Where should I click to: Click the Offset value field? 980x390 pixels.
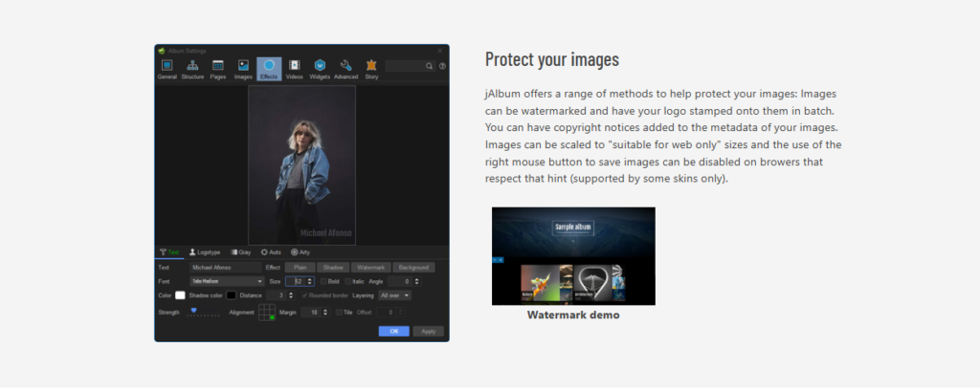387,312
